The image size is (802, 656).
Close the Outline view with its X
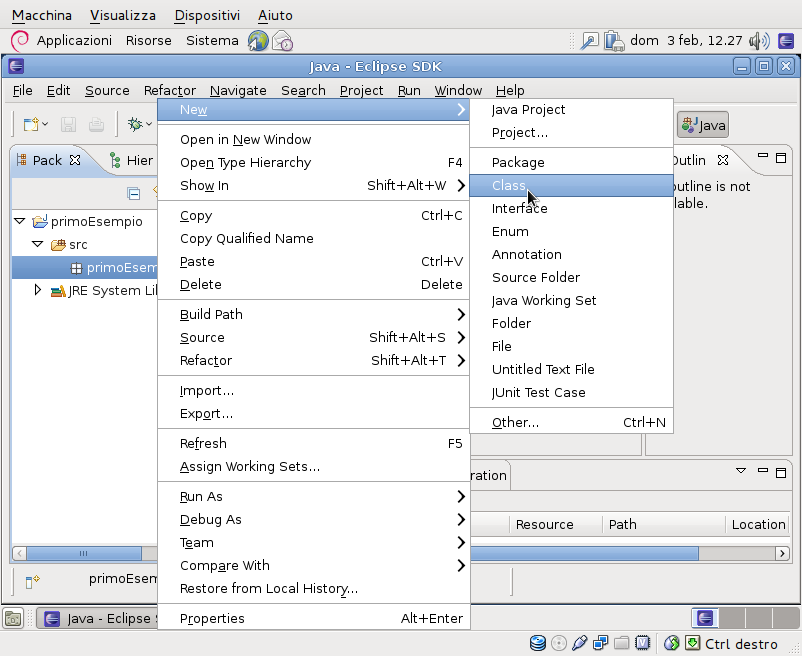722,160
